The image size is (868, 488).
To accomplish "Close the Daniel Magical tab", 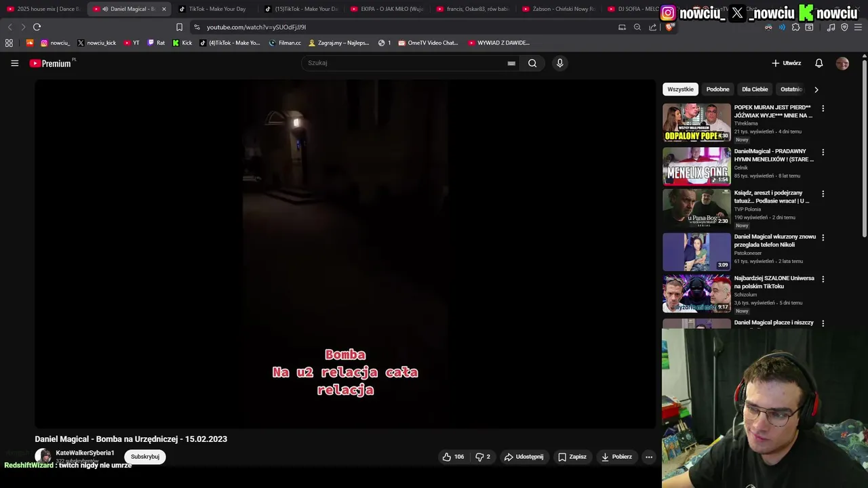I will click(163, 9).
